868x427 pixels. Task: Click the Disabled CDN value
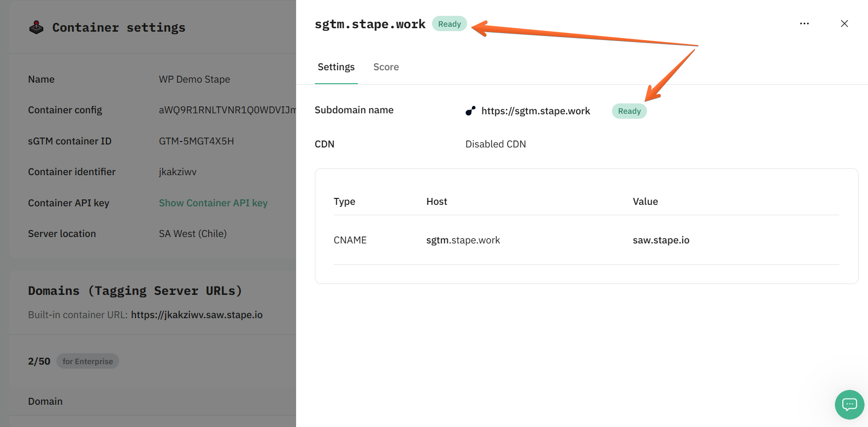coord(496,144)
